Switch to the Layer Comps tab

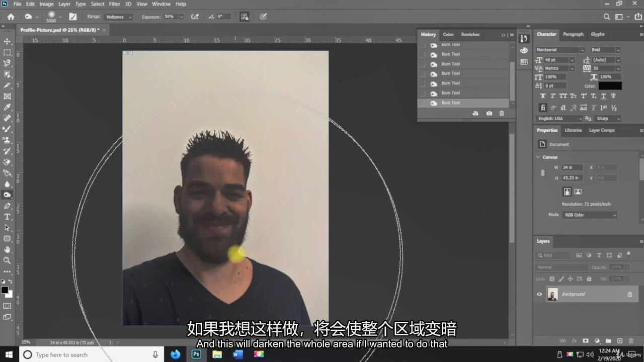click(602, 130)
